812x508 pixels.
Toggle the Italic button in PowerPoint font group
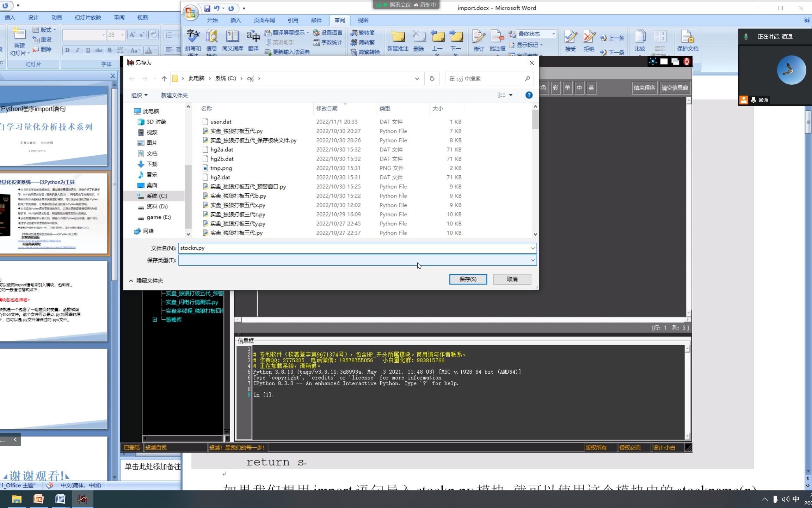pos(78,50)
